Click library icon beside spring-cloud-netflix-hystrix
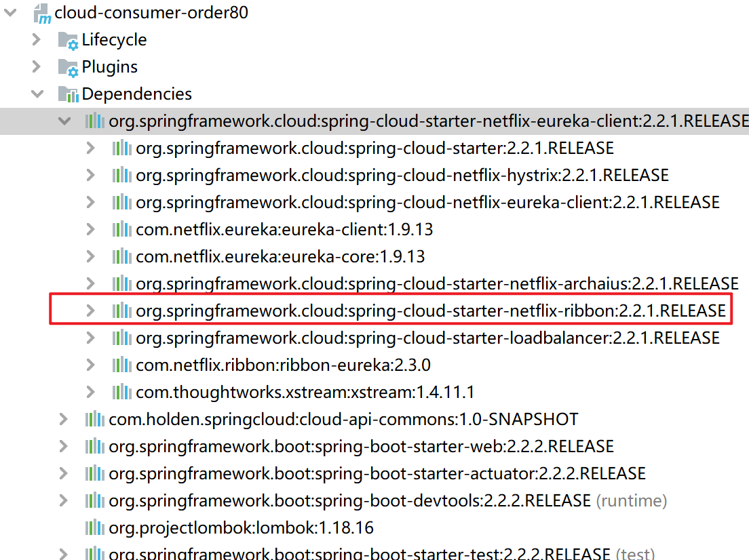This screenshot has height=560, width=749. pos(121,176)
